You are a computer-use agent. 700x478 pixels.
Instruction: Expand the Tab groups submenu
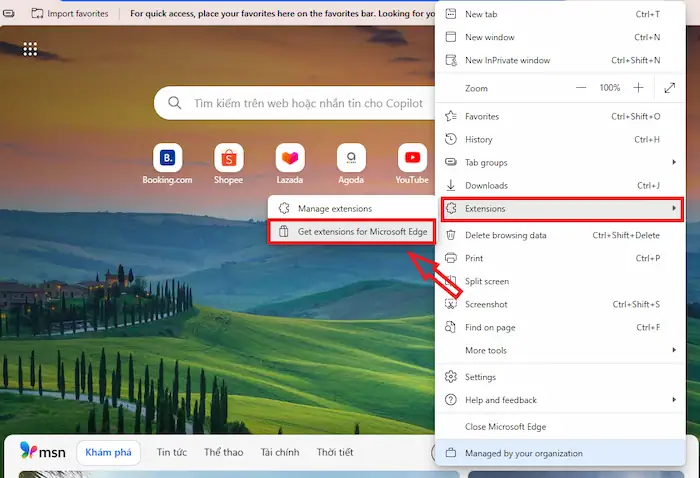click(x=560, y=162)
